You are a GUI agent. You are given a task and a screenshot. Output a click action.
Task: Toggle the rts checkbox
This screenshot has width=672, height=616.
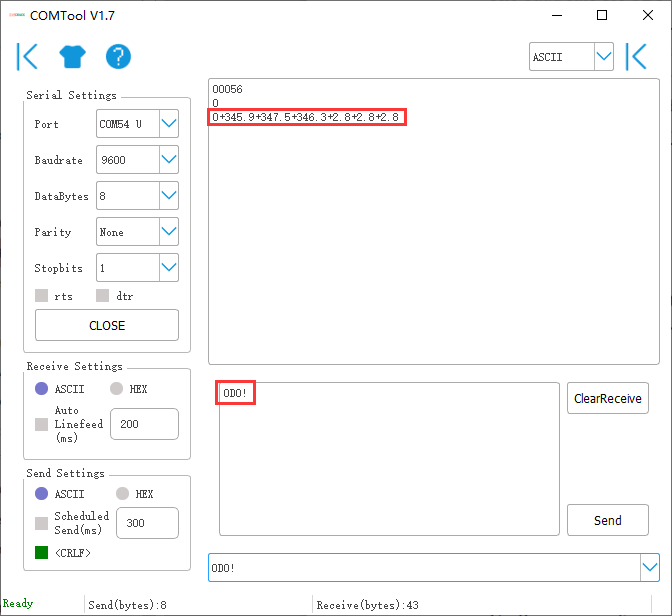[42, 295]
